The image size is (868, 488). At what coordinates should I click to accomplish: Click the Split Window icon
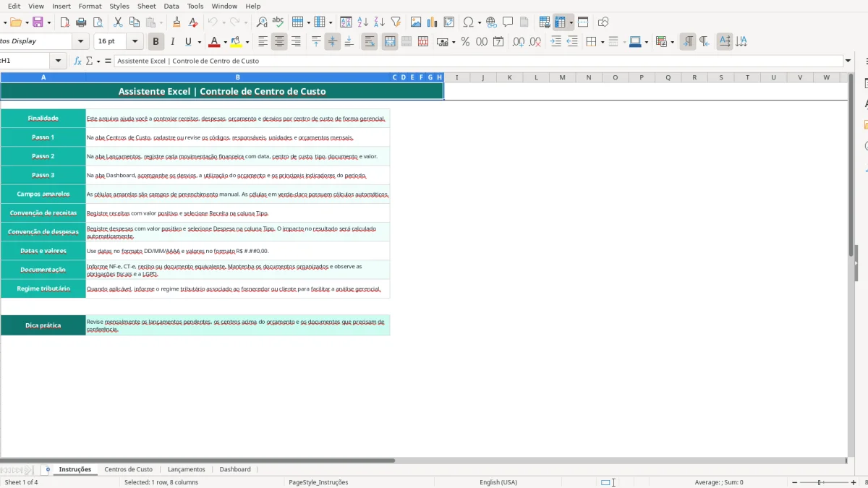click(x=583, y=22)
